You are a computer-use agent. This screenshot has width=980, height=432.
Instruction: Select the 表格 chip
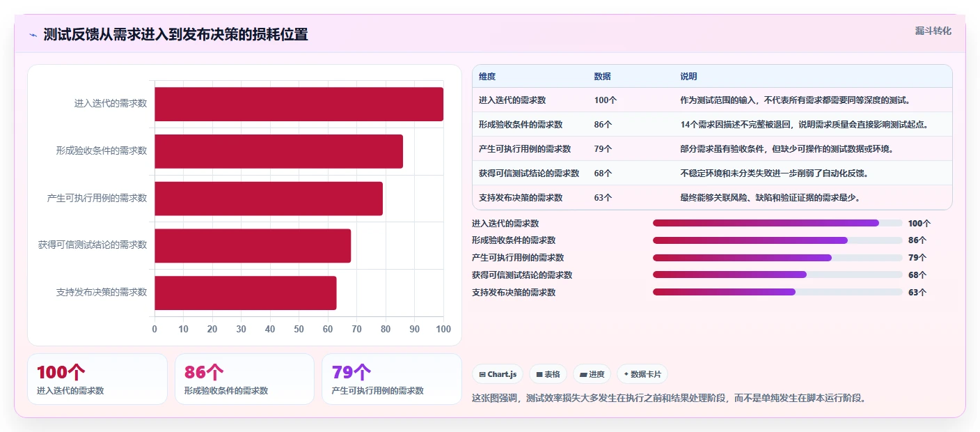click(x=548, y=374)
